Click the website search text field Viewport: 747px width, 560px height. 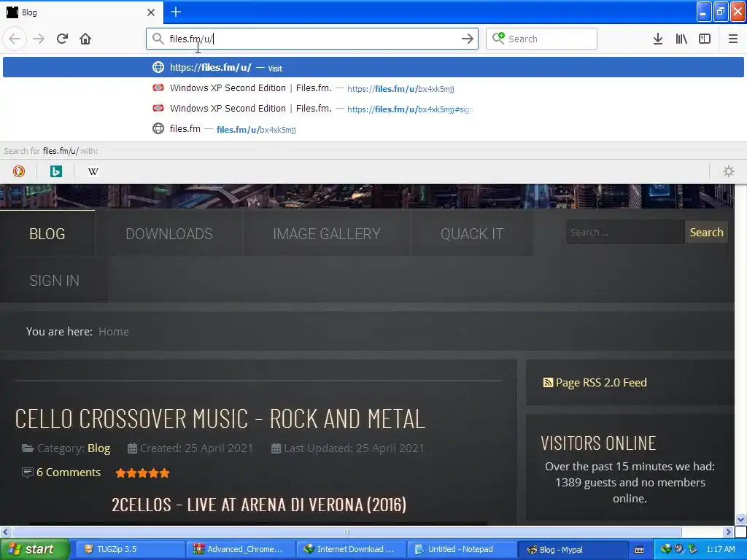(624, 233)
